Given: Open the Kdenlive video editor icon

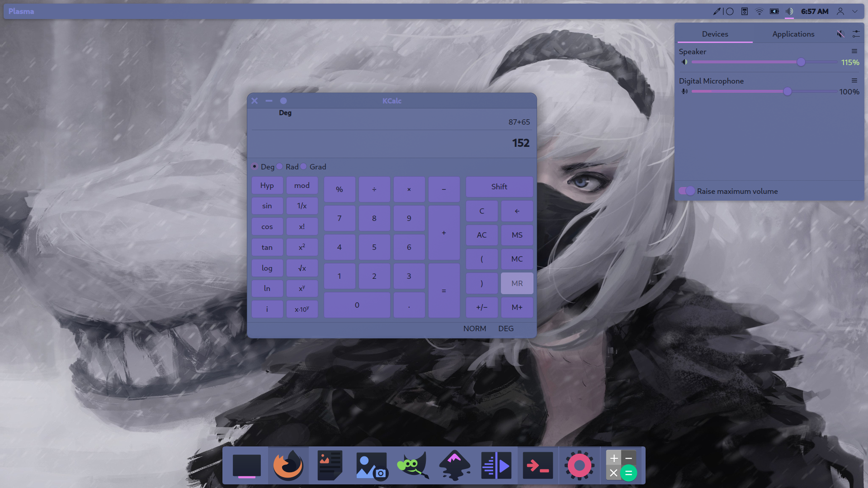Looking at the screenshot, I should point(496,465).
